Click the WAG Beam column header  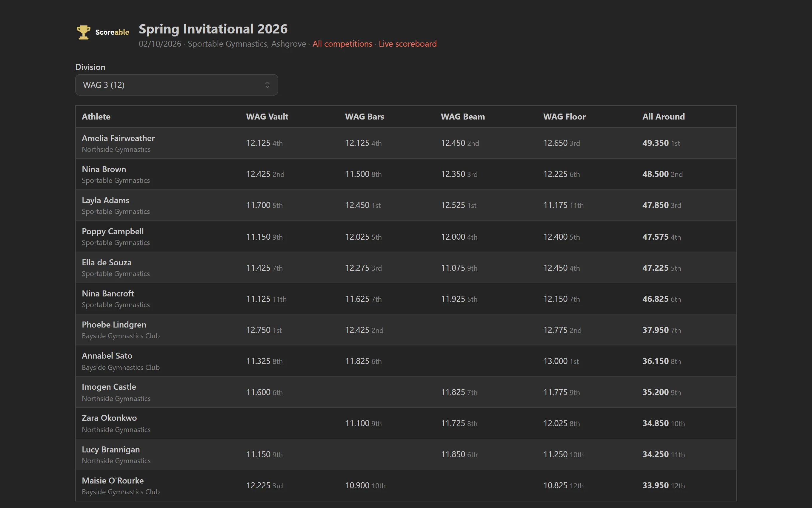coord(463,117)
